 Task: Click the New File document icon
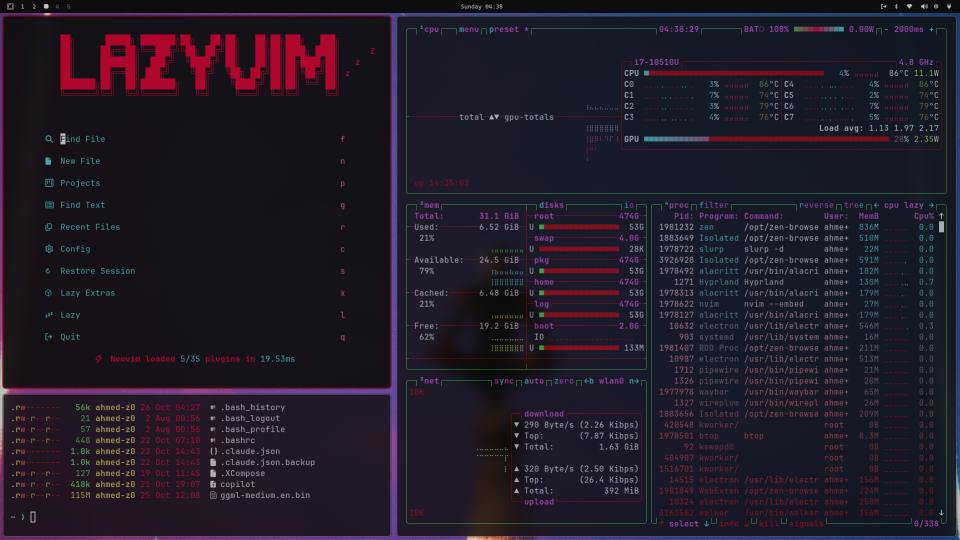tap(49, 161)
